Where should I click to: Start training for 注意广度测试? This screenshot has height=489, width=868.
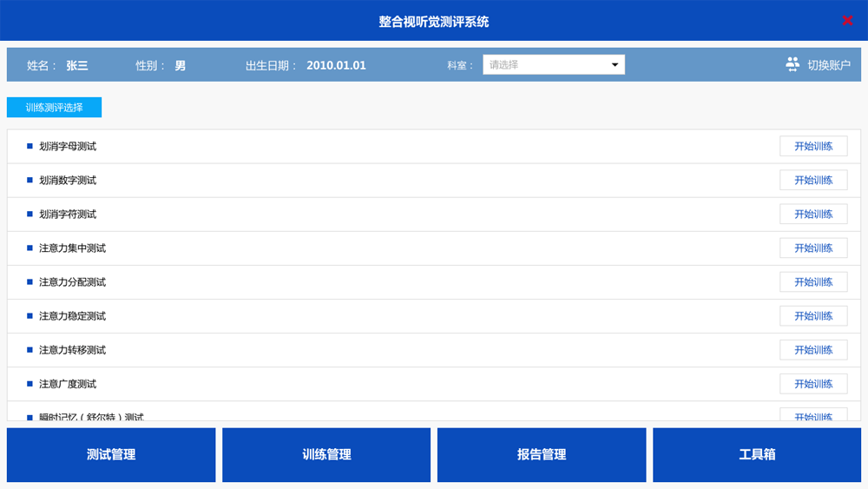(x=813, y=384)
